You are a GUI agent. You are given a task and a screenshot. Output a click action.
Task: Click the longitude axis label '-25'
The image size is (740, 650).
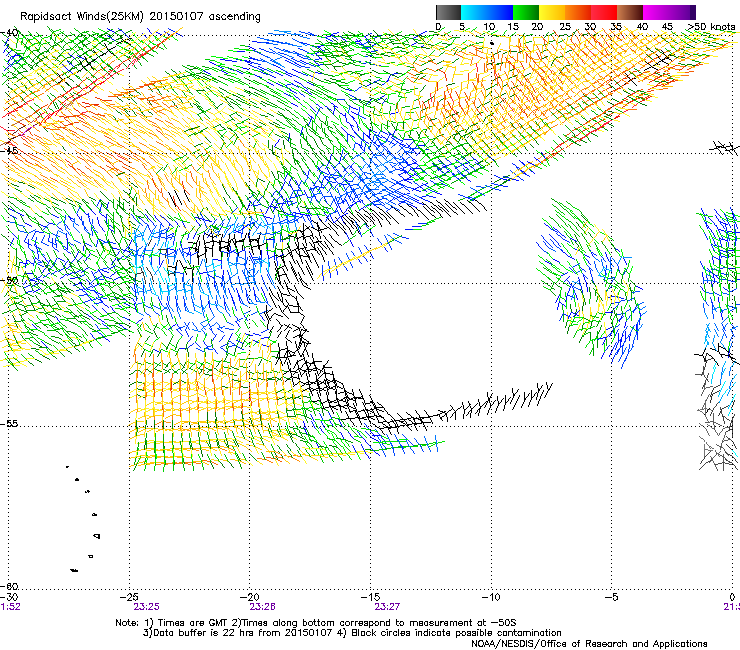129,597
